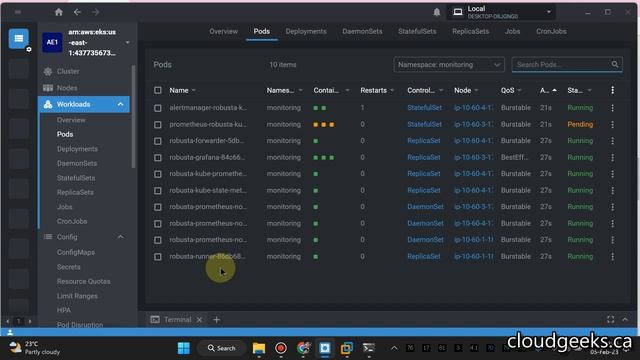The image size is (640, 360).
Task: Open actions menu for robusta-kube-state-met row
Action: (x=612, y=191)
